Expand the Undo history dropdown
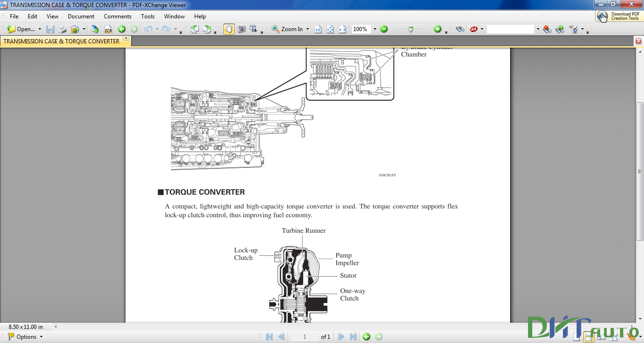644x343 pixels. point(157,29)
